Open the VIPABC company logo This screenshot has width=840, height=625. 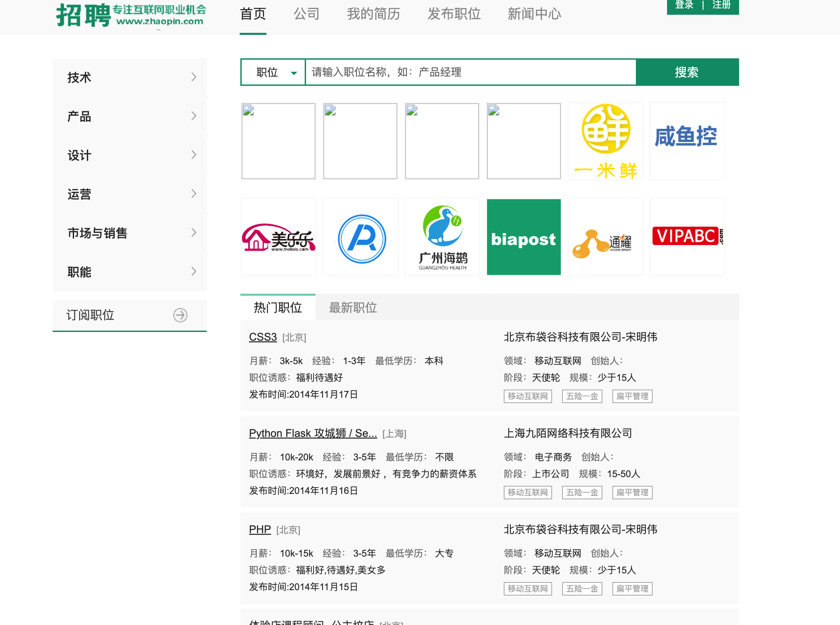point(687,237)
